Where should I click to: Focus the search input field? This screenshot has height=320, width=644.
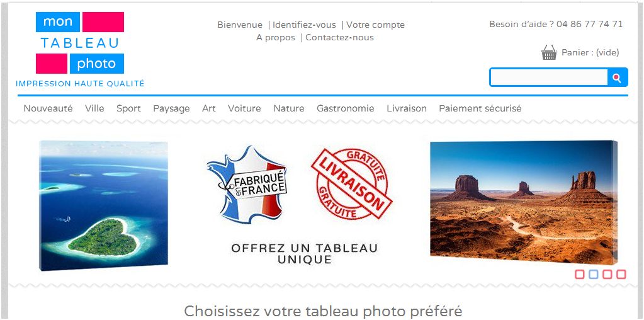(549, 77)
